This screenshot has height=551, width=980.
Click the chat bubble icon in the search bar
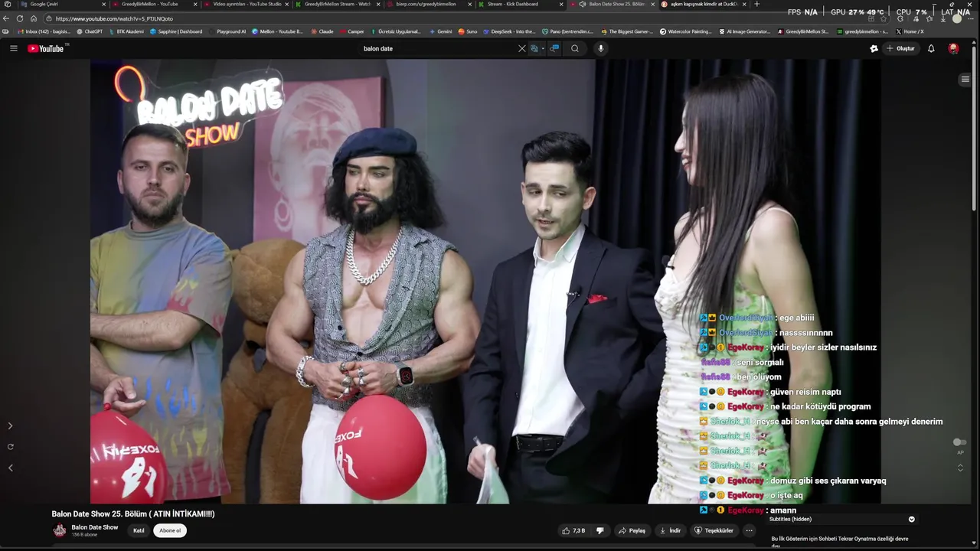click(x=555, y=48)
